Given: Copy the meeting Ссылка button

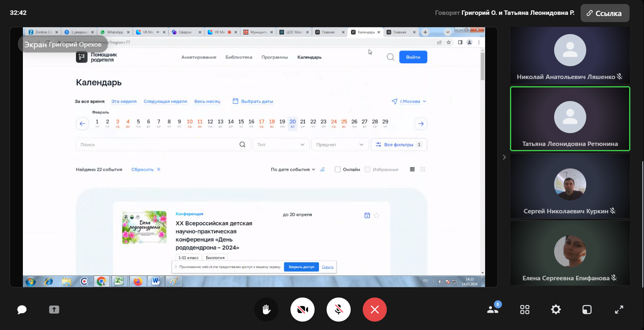Looking at the screenshot, I should (605, 13).
